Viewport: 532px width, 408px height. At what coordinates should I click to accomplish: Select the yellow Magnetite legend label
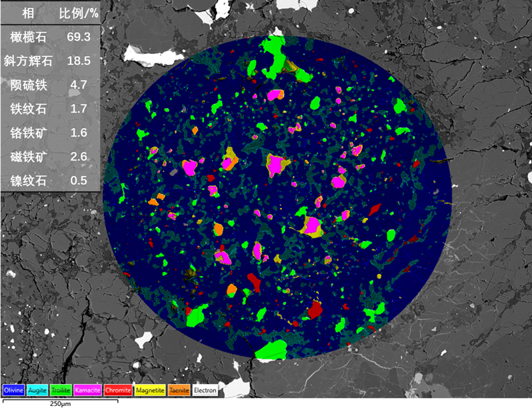(x=149, y=390)
